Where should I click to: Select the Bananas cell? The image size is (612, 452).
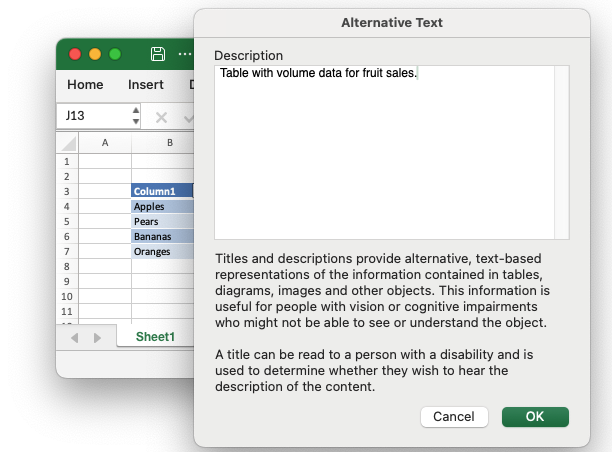pyautogui.click(x=161, y=236)
